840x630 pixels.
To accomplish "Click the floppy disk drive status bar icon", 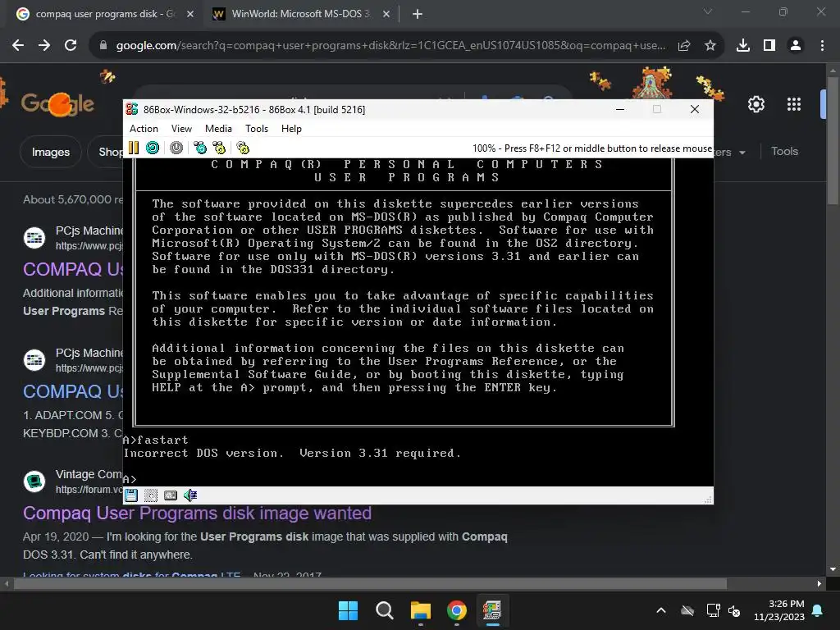I will pyautogui.click(x=131, y=495).
